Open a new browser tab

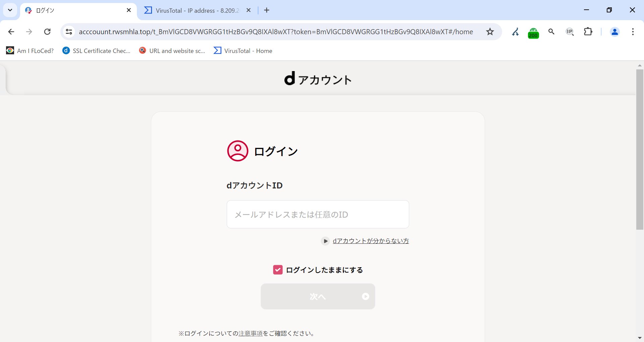pyautogui.click(x=267, y=10)
